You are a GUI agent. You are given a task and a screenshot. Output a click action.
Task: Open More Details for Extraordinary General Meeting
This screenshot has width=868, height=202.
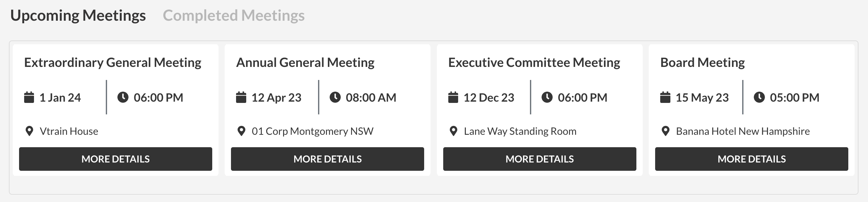[116, 159]
